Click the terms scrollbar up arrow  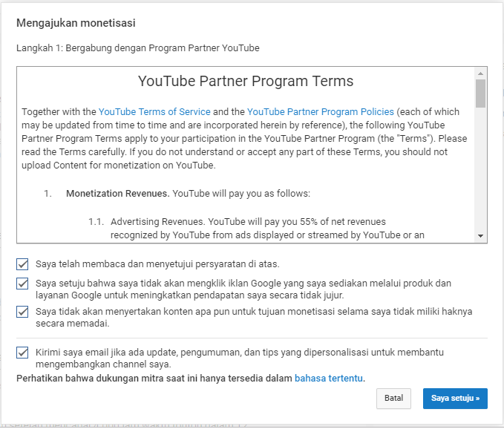[480, 73]
